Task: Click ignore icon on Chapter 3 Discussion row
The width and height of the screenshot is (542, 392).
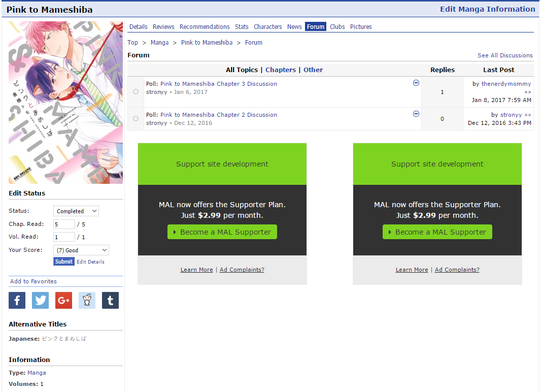Action: click(x=416, y=83)
